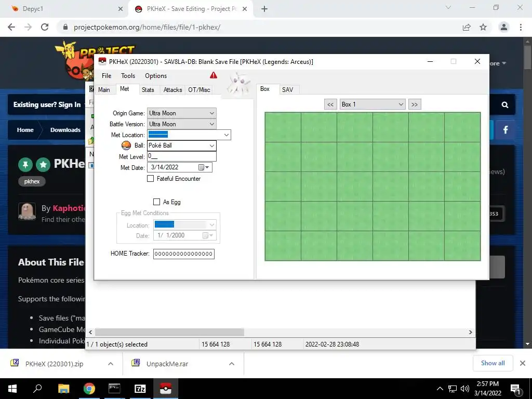The height and width of the screenshot is (399, 532).
Task: Open the Command Prompt taskbar icon
Action: coord(114,389)
